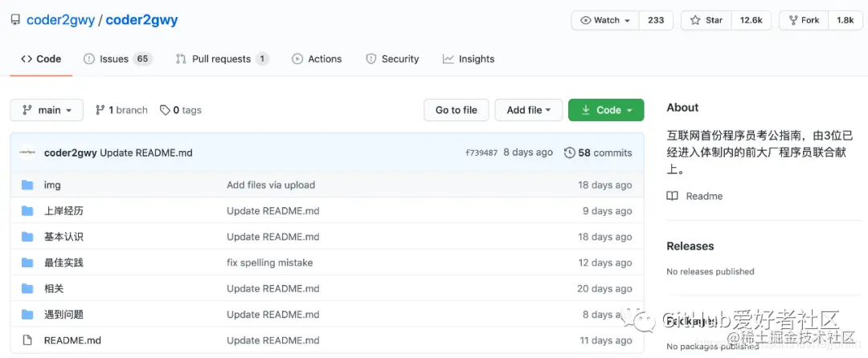
Task: Click the folder icon for 遇到问题
Action: click(27, 315)
